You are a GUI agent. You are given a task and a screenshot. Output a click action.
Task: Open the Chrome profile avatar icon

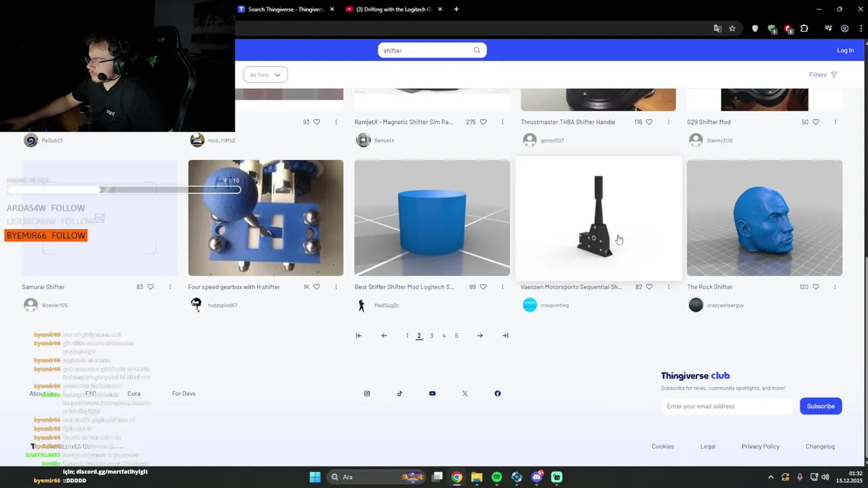(x=844, y=28)
